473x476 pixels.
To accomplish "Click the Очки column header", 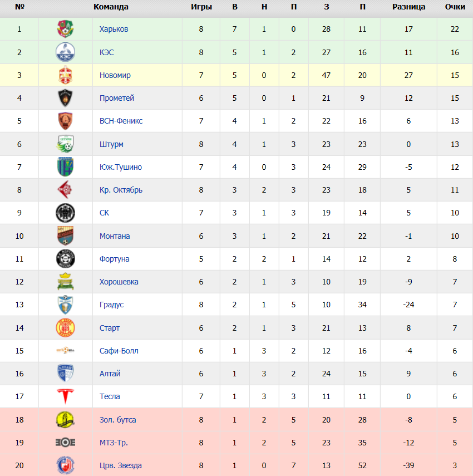I will click(455, 7).
